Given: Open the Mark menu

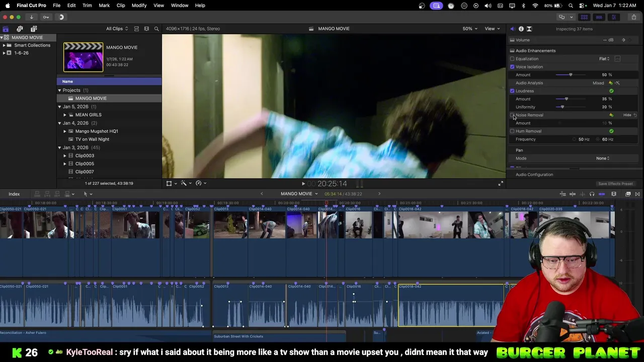Looking at the screenshot, I should 104,6.
